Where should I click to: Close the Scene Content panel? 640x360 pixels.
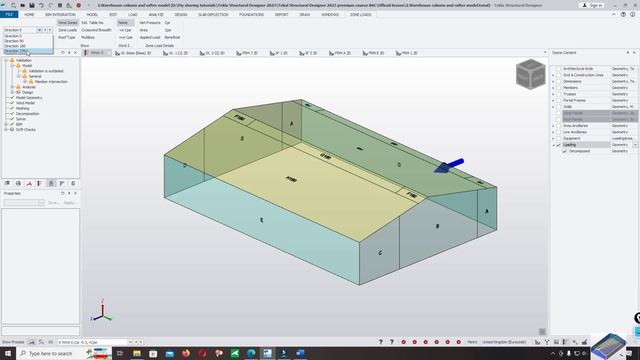[634, 53]
